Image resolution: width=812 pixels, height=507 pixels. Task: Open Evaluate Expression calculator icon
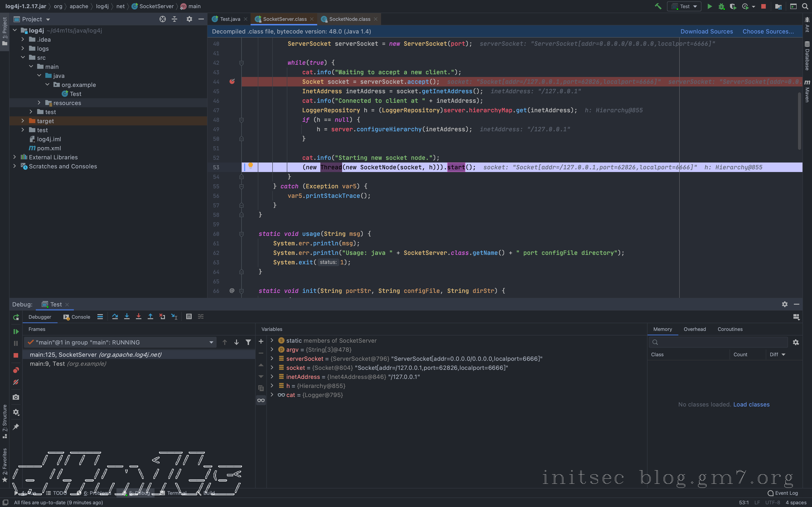click(189, 317)
